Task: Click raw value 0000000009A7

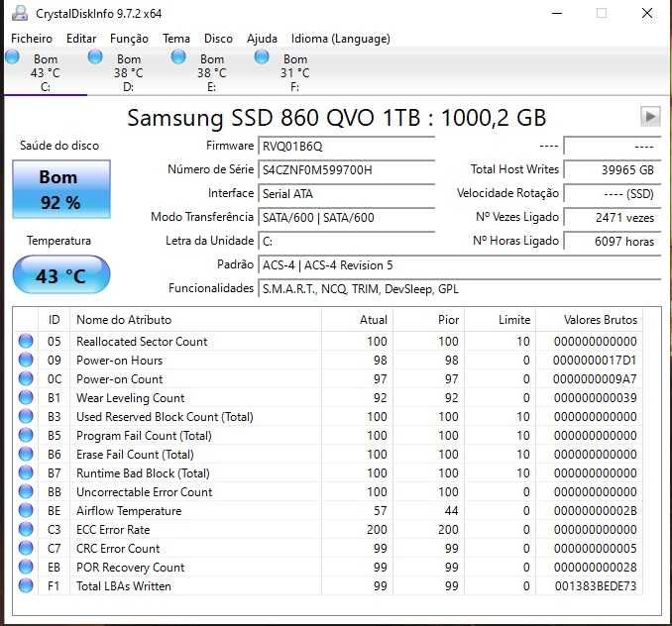Action: (x=595, y=378)
